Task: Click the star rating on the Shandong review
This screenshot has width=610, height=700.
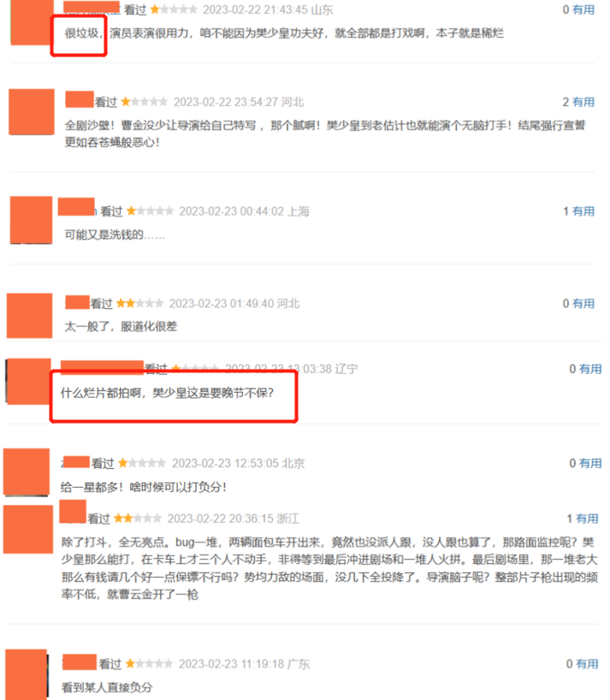Action: [174, 9]
